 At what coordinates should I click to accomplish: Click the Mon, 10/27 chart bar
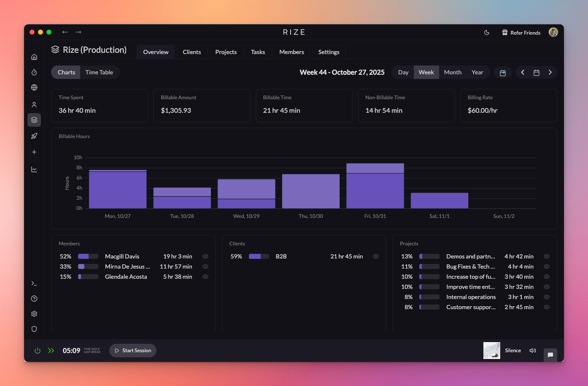pos(118,189)
